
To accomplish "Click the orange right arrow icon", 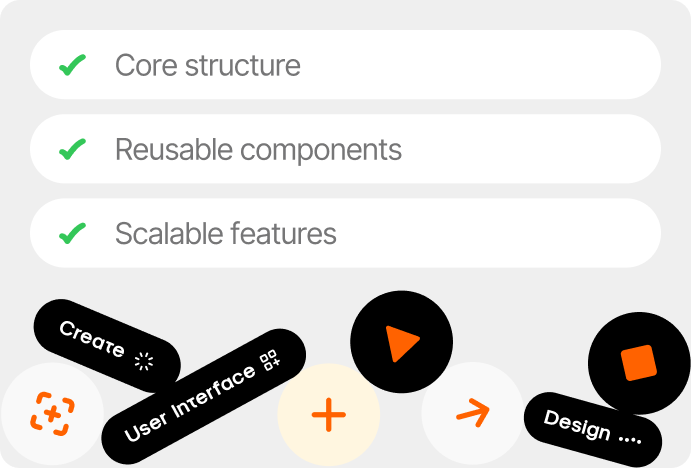I will point(472,411).
